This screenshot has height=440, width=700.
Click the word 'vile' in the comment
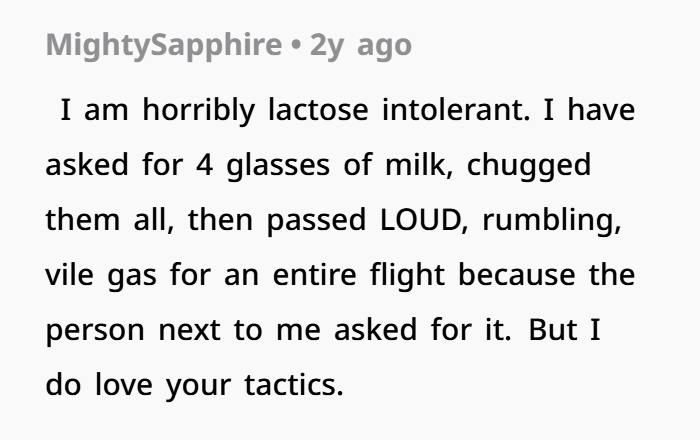[x=70, y=275]
